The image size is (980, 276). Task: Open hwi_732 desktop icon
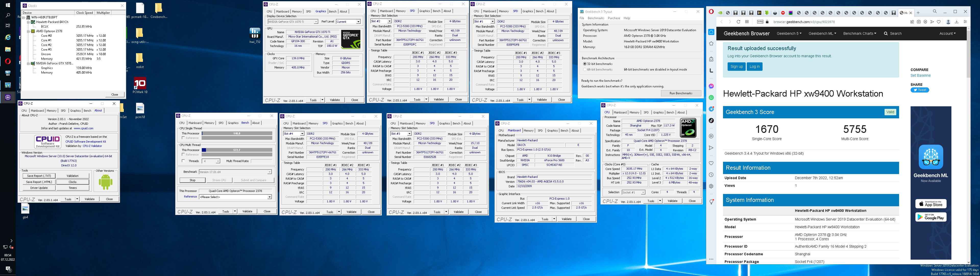click(254, 35)
